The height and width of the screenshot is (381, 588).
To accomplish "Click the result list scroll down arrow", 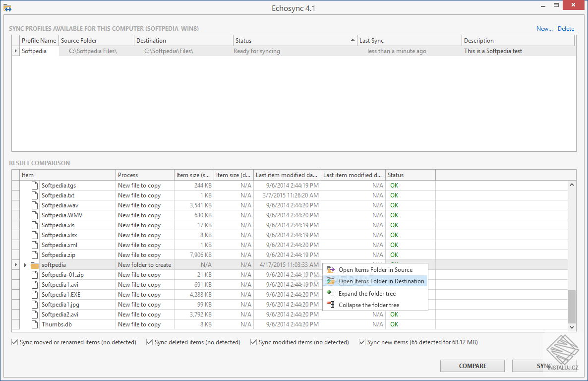I will (x=572, y=327).
